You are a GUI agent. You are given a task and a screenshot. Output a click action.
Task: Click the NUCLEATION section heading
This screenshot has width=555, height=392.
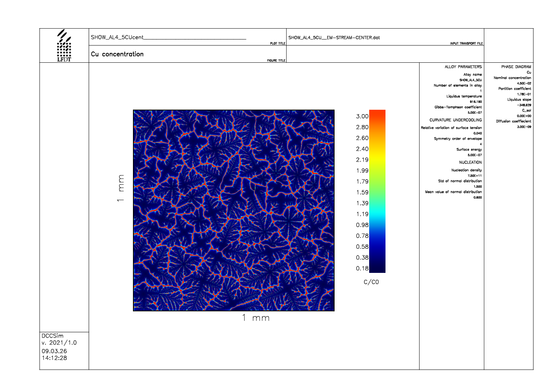[x=470, y=162]
